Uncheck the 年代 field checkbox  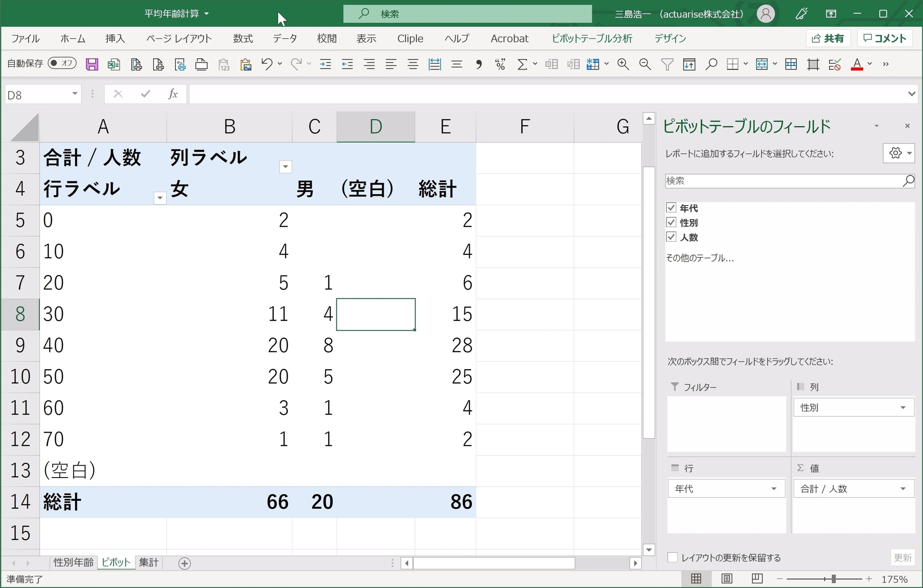click(x=671, y=208)
